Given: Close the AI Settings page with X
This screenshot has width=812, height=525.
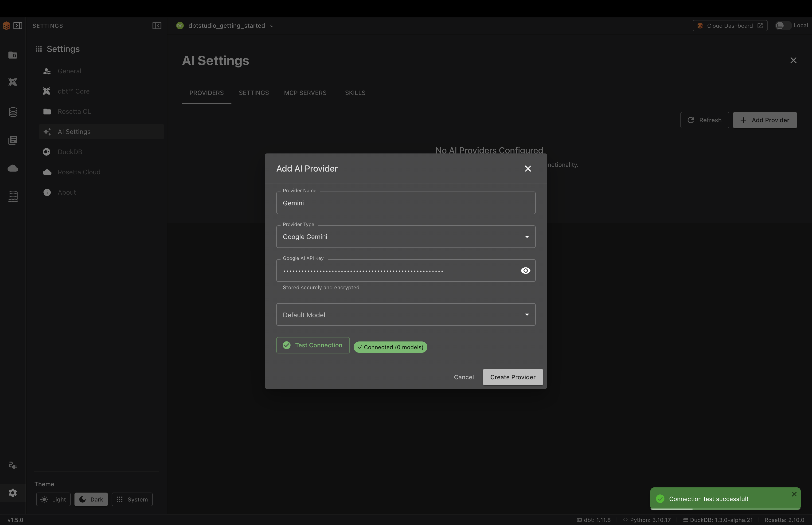Looking at the screenshot, I should (793, 60).
